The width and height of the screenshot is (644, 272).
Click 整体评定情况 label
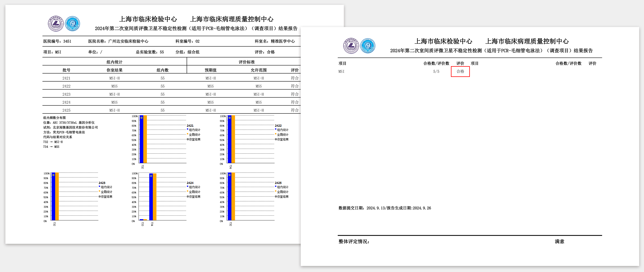[x=354, y=241]
